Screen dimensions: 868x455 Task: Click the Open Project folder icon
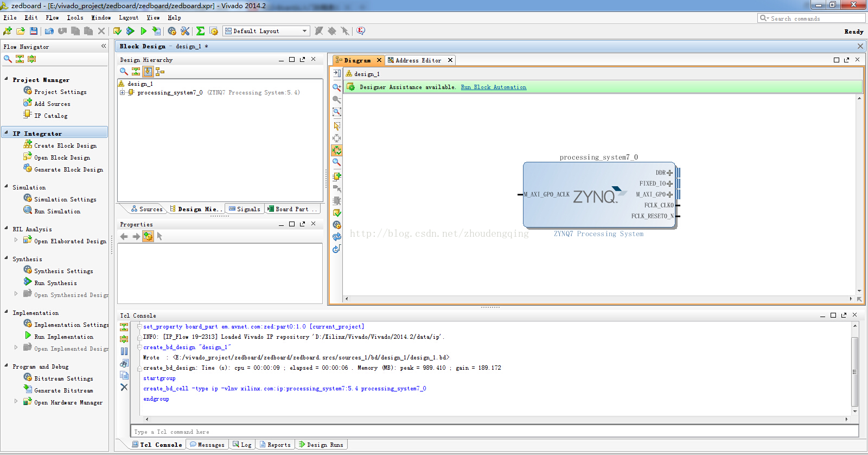coord(21,31)
